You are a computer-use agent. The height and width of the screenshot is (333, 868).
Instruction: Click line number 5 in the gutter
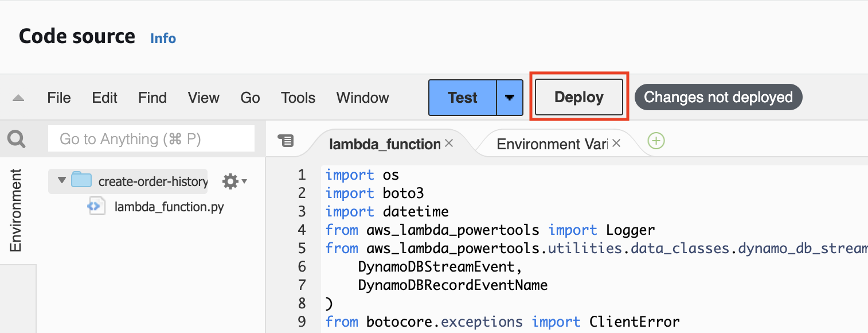coord(302,248)
